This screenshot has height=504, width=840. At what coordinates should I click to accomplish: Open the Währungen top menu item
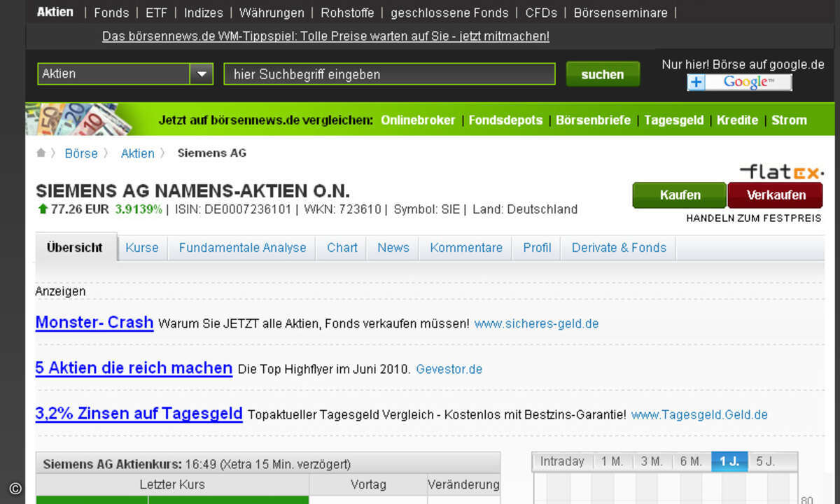click(x=272, y=13)
